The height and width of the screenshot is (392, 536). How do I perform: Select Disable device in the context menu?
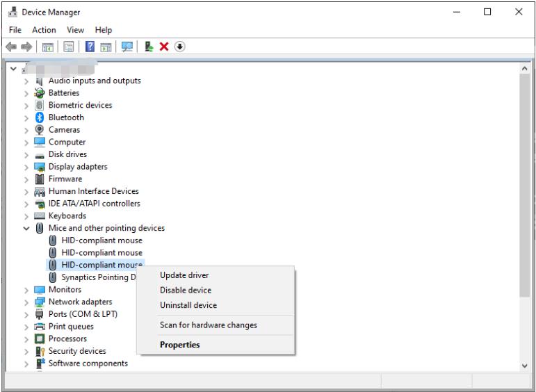pyautogui.click(x=186, y=291)
